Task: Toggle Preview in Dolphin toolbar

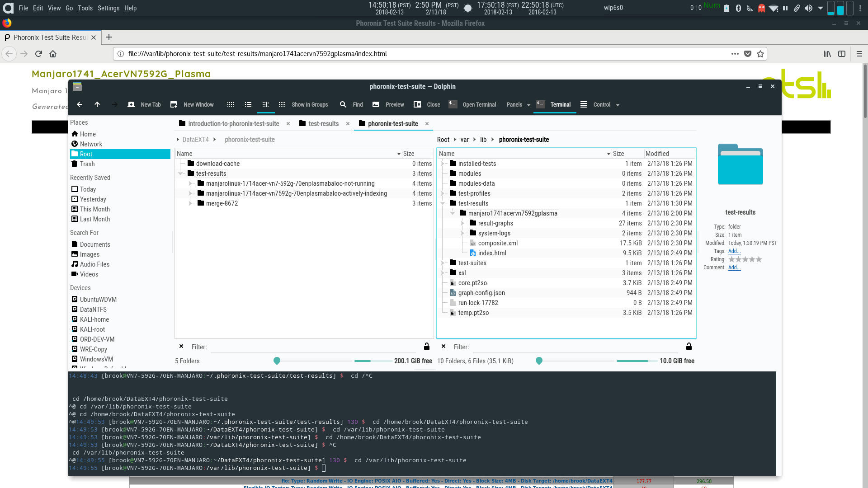Action: coord(388,104)
